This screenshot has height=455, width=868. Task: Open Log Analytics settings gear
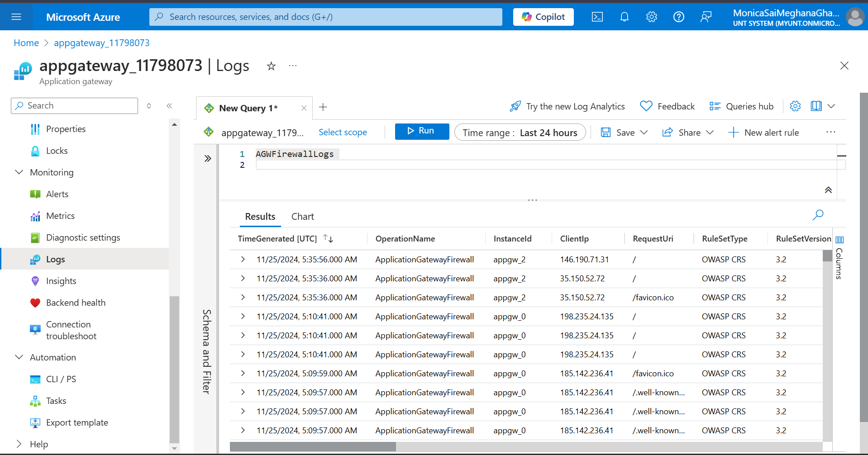pyautogui.click(x=795, y=106)
